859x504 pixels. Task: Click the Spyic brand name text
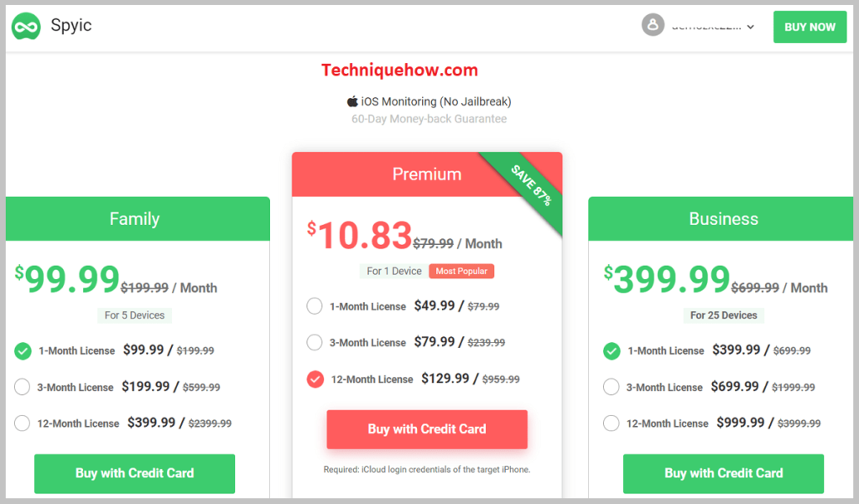click(x=71, y=26)
